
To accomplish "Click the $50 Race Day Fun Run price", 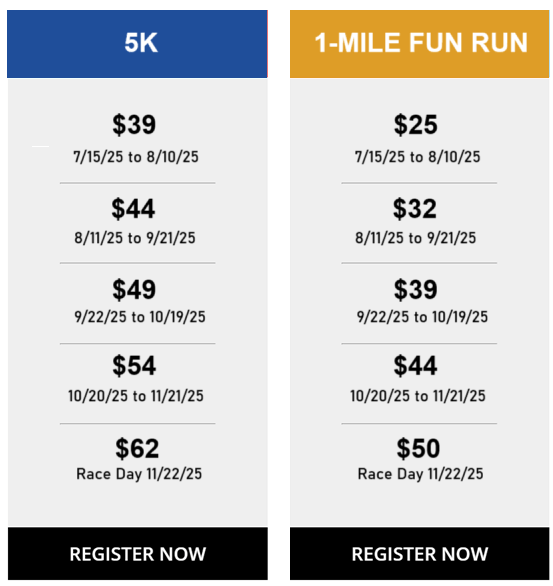I will 418,448.
